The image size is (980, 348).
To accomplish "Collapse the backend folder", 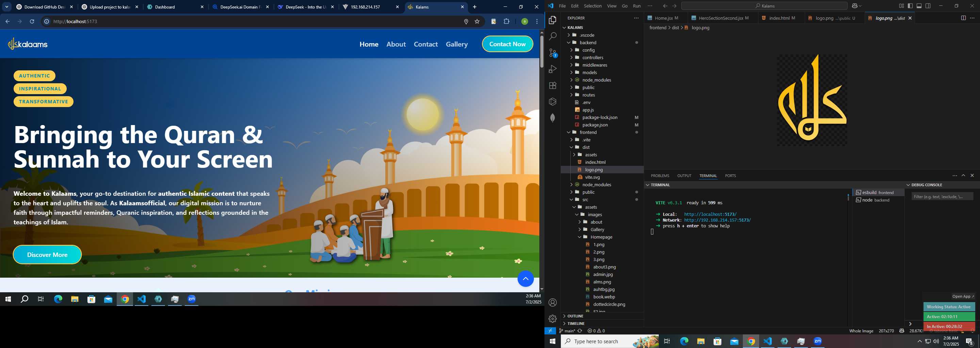I will pyautogui.click(x=569, y=42).
